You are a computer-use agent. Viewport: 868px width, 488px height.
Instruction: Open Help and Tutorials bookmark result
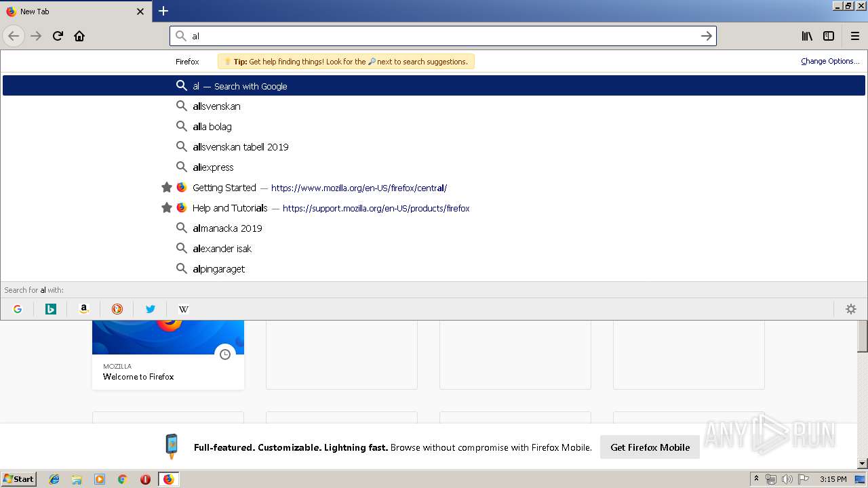pos(434,207)
